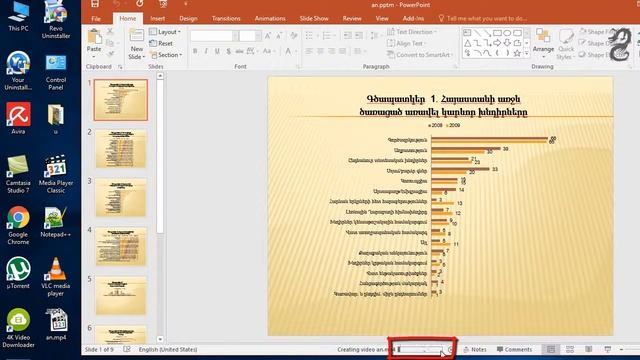
Task: Open Google Chrome desktop shortcut
Action: pyautogui.click(x=18, y=225)
